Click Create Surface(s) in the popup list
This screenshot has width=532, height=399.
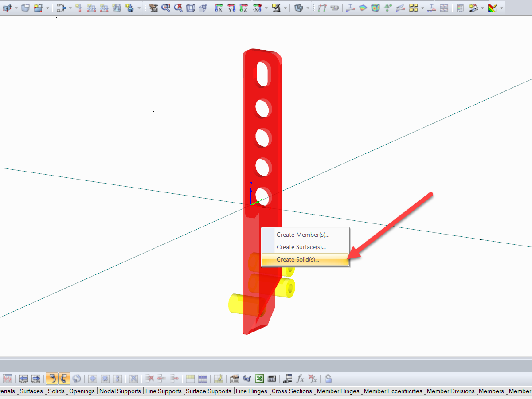(x=304, y=247)
